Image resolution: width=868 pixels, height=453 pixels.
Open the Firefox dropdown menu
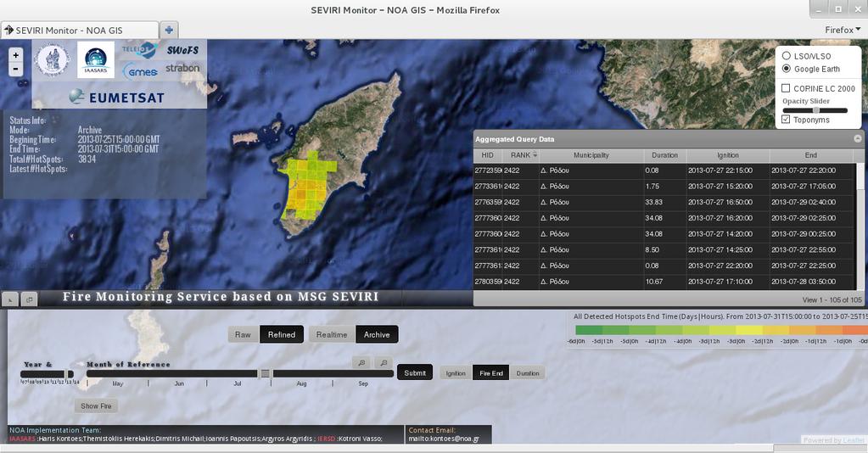click(x=842, y=30)
